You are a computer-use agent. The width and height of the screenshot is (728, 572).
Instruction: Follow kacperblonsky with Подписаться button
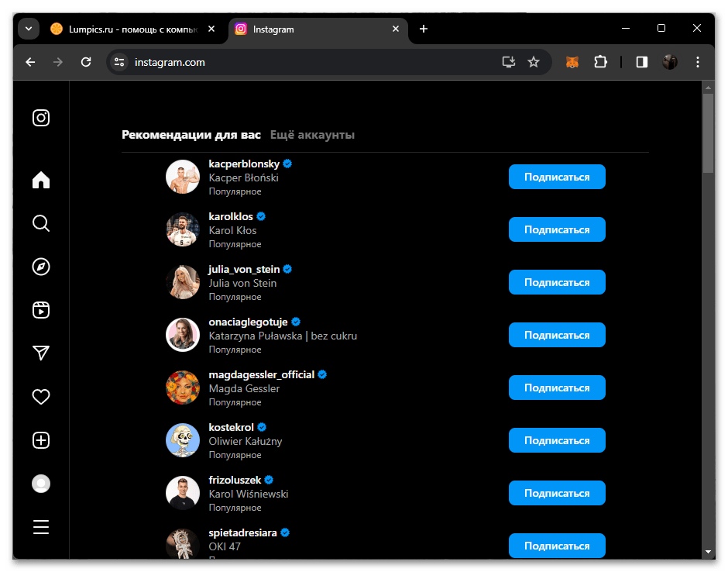click(x=557, y=177)
